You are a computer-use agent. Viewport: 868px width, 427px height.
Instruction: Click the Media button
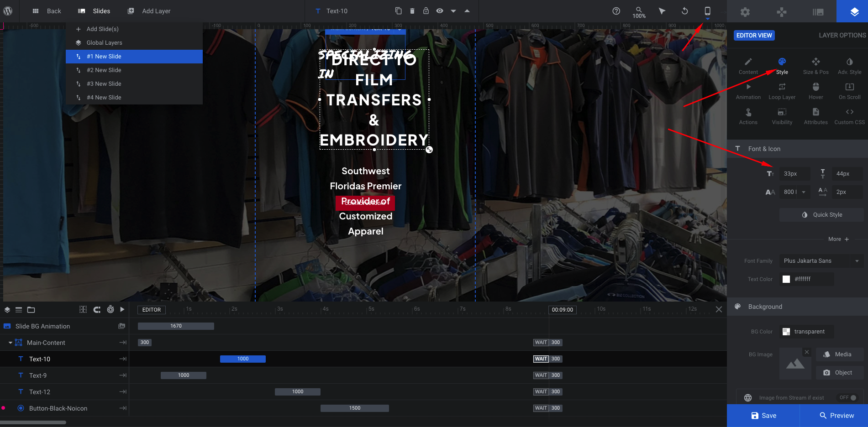tap(840, 354)
